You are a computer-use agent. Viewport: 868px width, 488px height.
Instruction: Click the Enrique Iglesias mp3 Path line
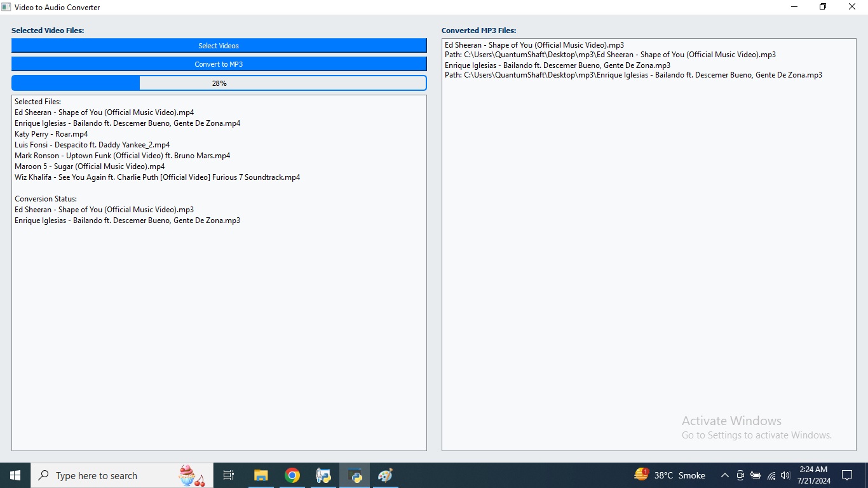point(634,75)
